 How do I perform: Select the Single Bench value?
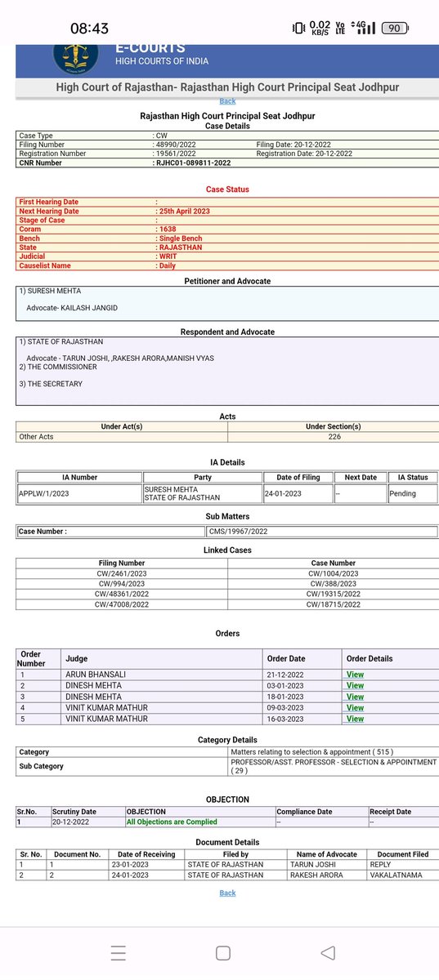point(179,238)
